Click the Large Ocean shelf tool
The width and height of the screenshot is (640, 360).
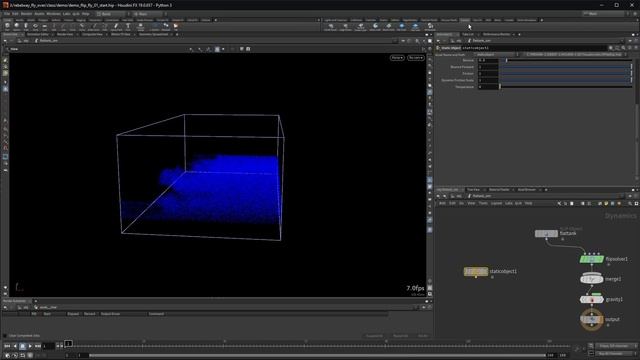(x=345, y=27)
